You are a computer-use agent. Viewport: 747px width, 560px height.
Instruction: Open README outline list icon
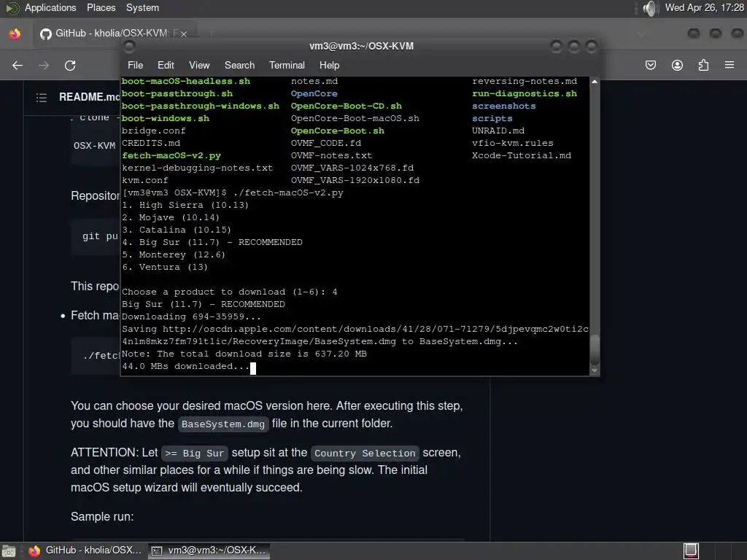42,98
